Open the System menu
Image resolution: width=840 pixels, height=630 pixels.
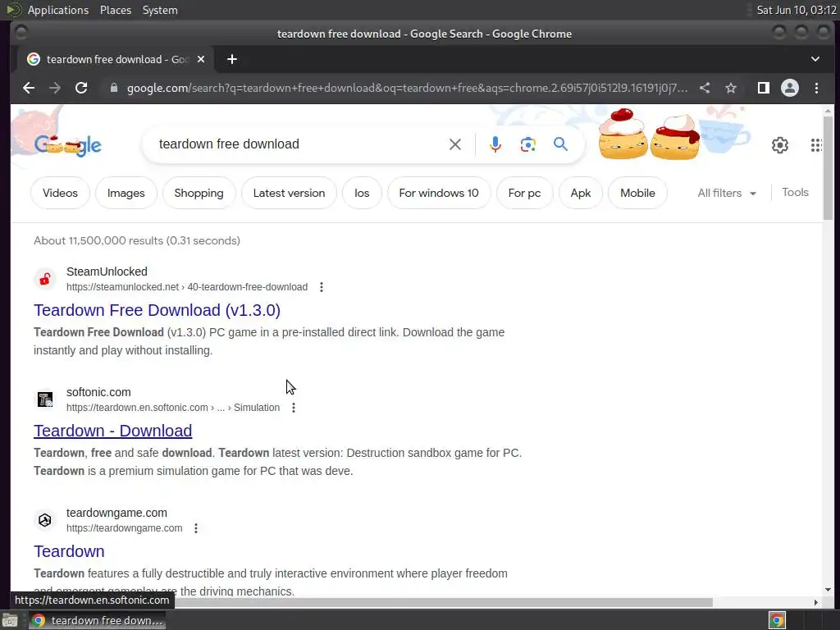point(160,10)
